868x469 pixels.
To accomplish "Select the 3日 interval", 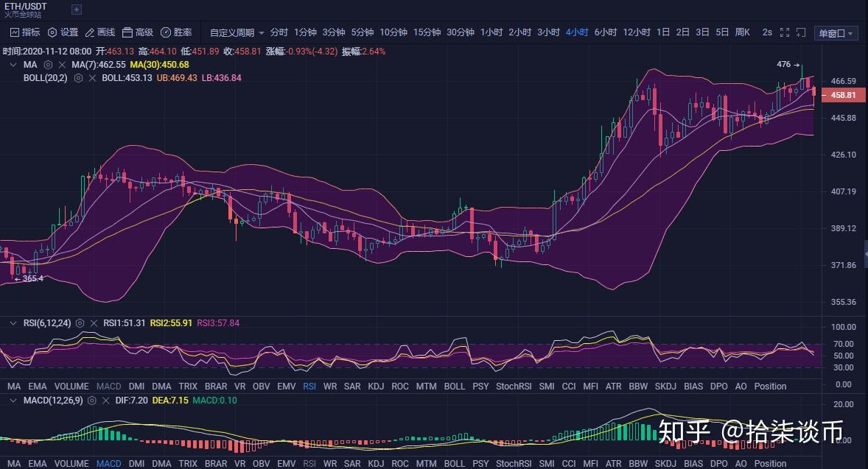I will tap(702, 32).
